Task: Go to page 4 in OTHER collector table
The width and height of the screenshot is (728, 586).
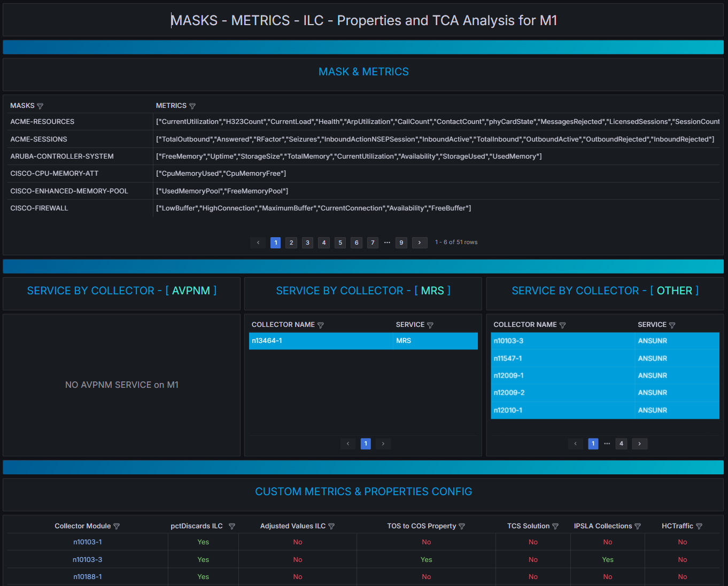Action: 621,444
